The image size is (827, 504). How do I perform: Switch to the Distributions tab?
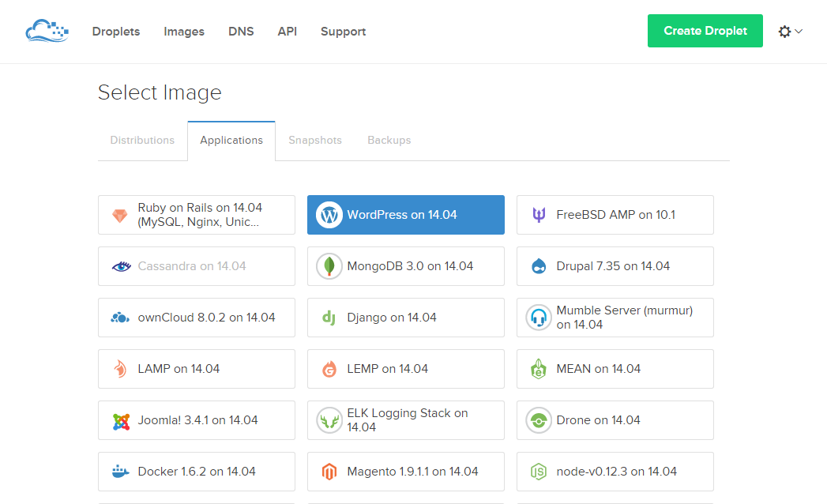click(142, 140)
